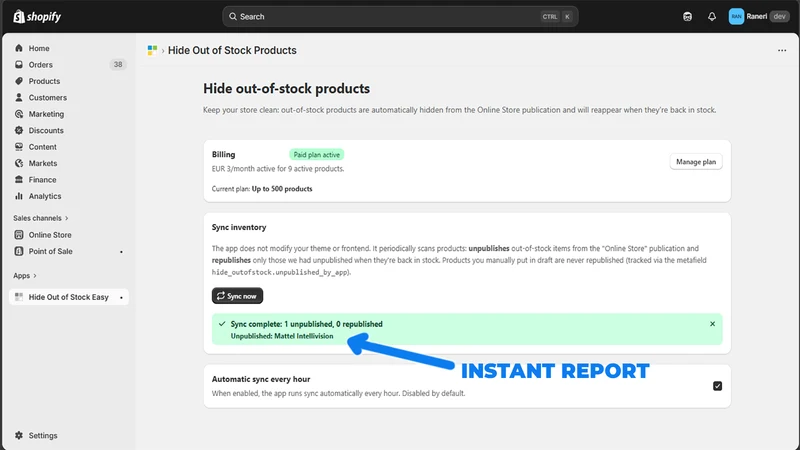Click the Up to 500 products text
The width and height of the screenshot is (800, 450).
[x=282, y=189]
